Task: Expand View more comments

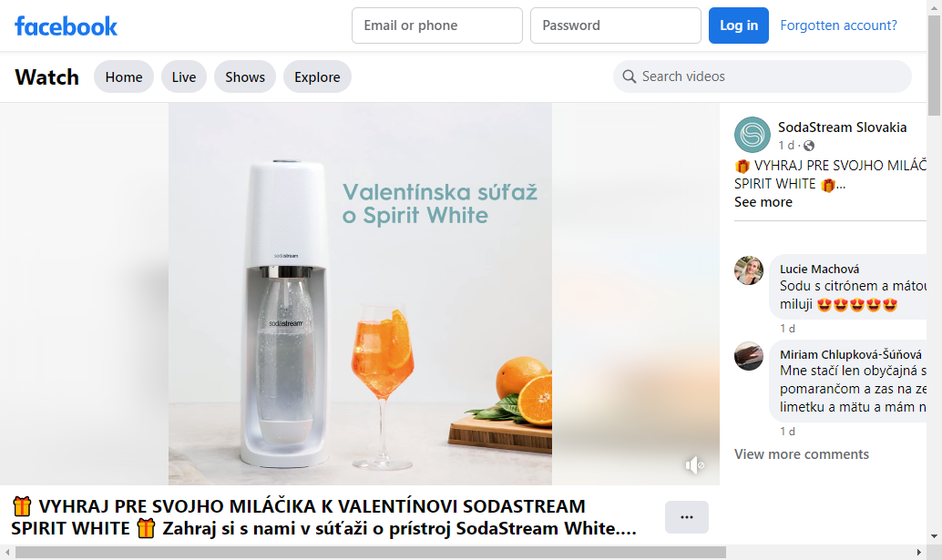Action: coord(801,454)
